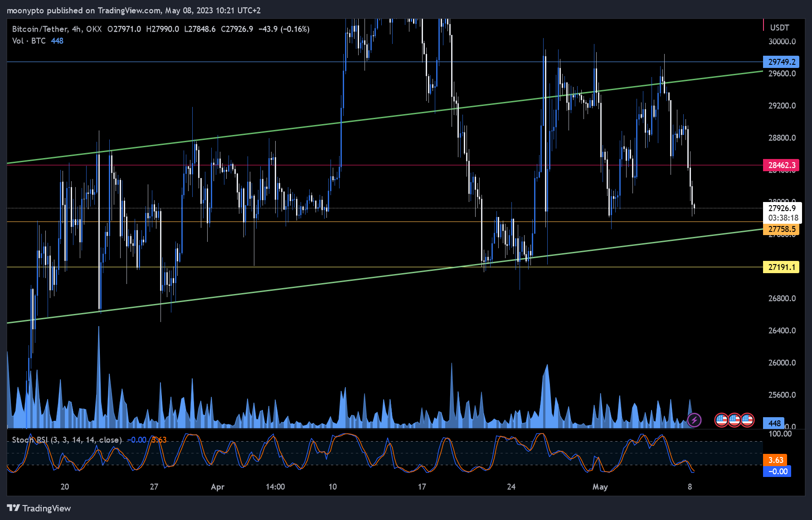Click the 29600.0 price axis tick
812x520 pixels.
pyautogui.click(x=782, y=73)
